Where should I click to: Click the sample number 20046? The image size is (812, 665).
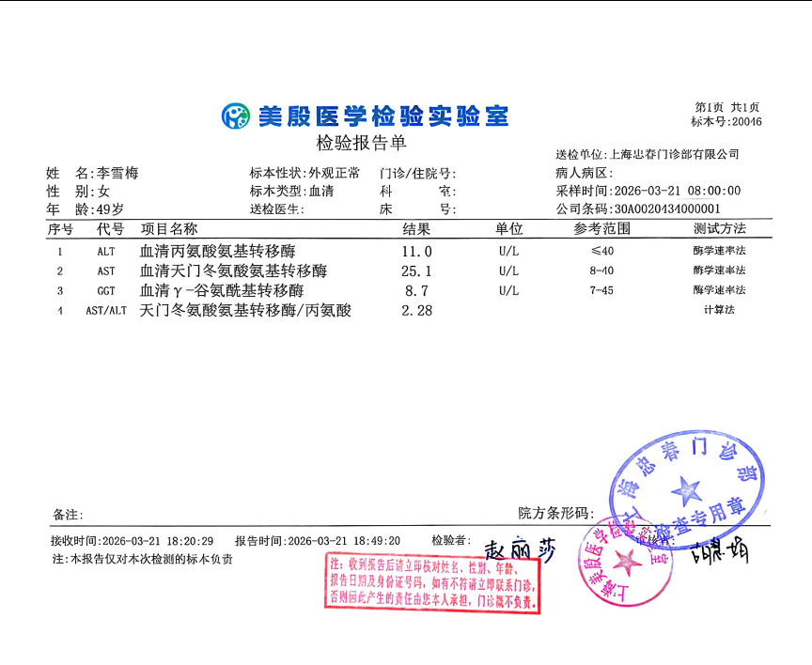(x=746, y=122)
